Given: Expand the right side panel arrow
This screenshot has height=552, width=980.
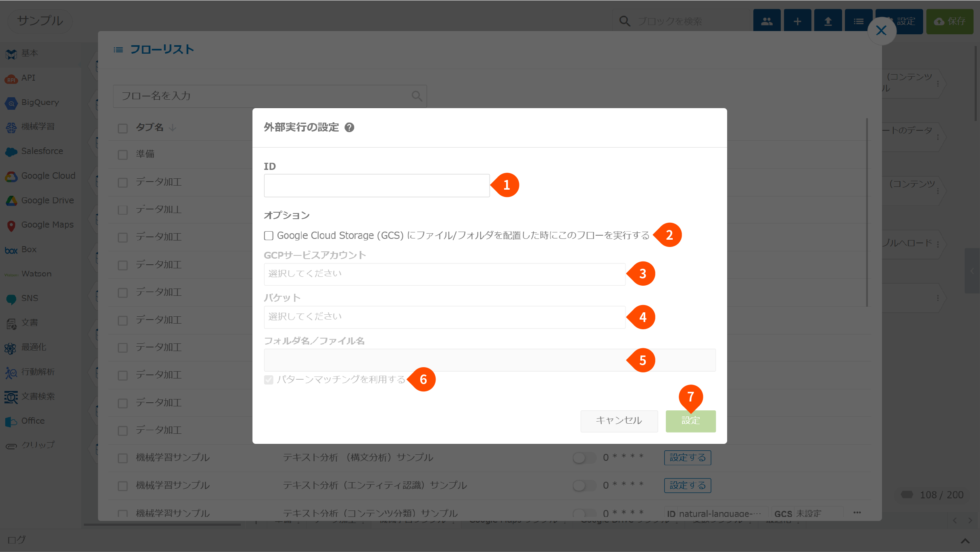Looking at the screenshot, I should point(972,271).
